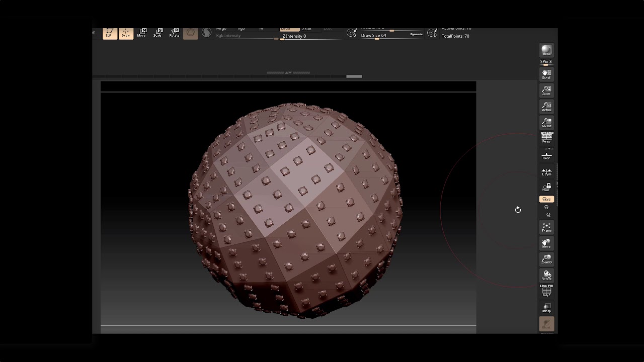Activate Draw mode button
The image size is (644, 362).
click(x=126, y=34)
